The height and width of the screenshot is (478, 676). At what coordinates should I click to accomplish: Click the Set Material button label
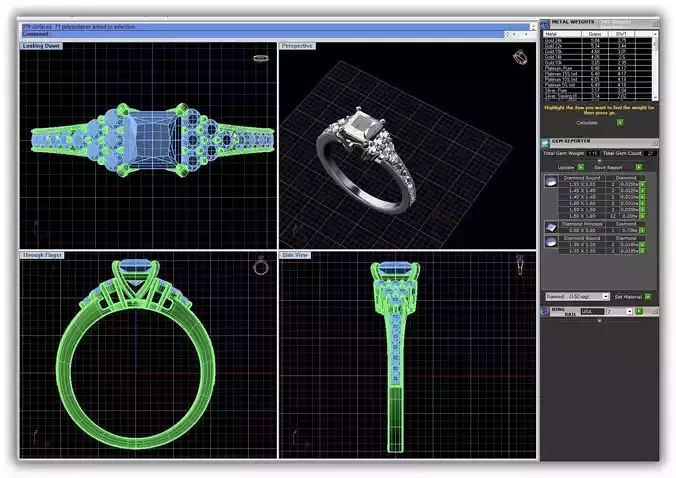[628, 297]
